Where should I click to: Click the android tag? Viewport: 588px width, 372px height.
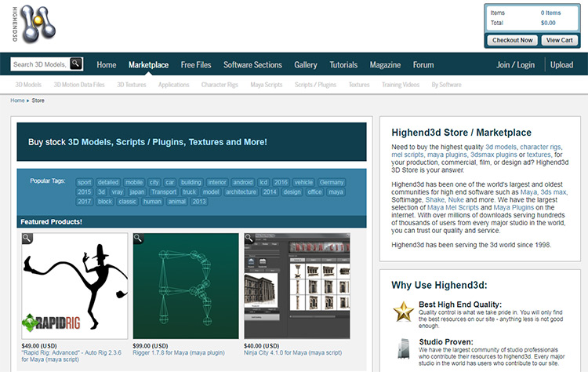[242, 182]
